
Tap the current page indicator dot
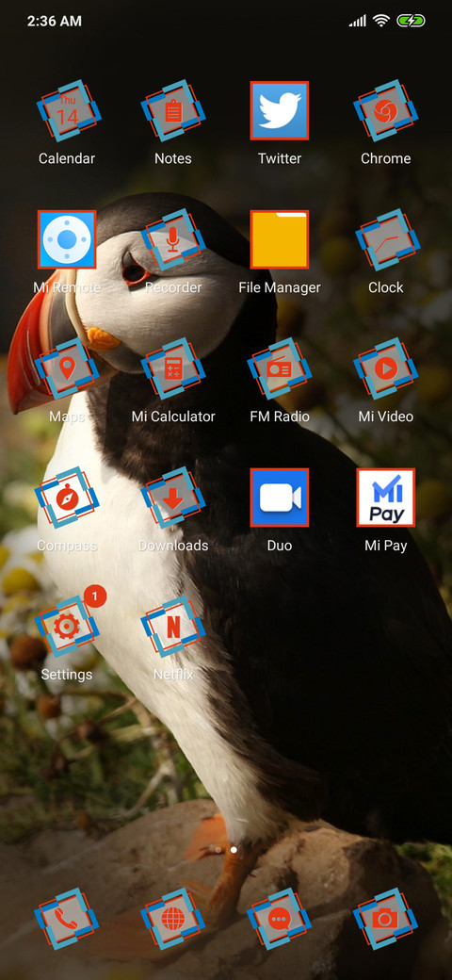[x=234, y=850]
